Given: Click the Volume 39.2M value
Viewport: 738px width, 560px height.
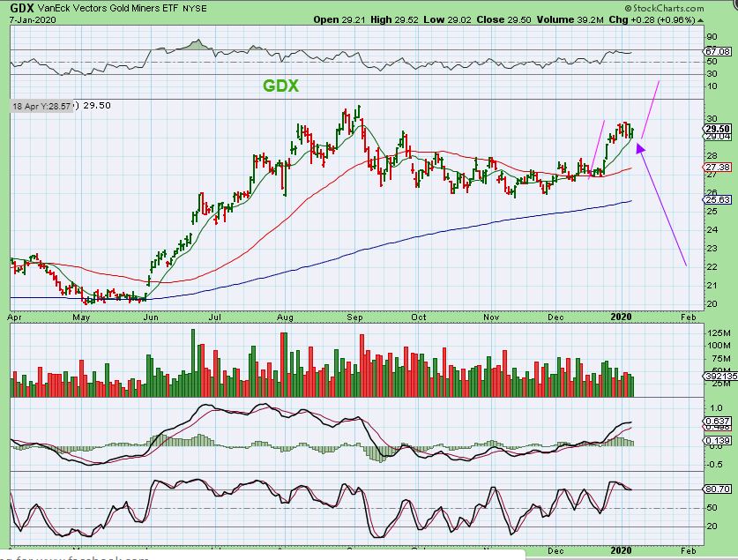Looking at the screenshot, I should [570, 19].
